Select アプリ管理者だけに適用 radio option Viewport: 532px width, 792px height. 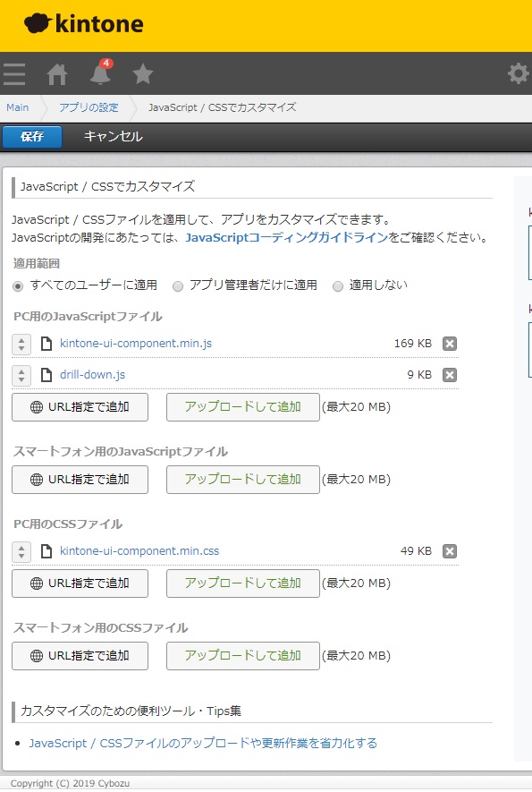(x=178, y=286)
